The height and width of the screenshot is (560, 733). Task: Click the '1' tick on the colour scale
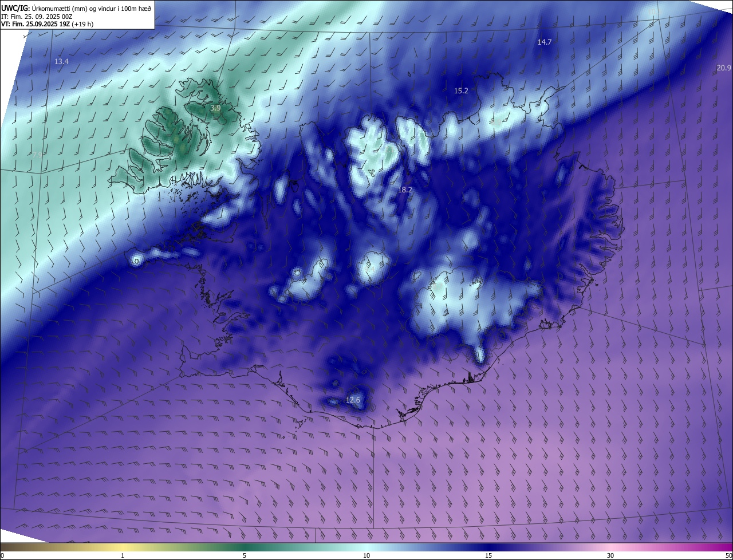click(x=123, y=555)
